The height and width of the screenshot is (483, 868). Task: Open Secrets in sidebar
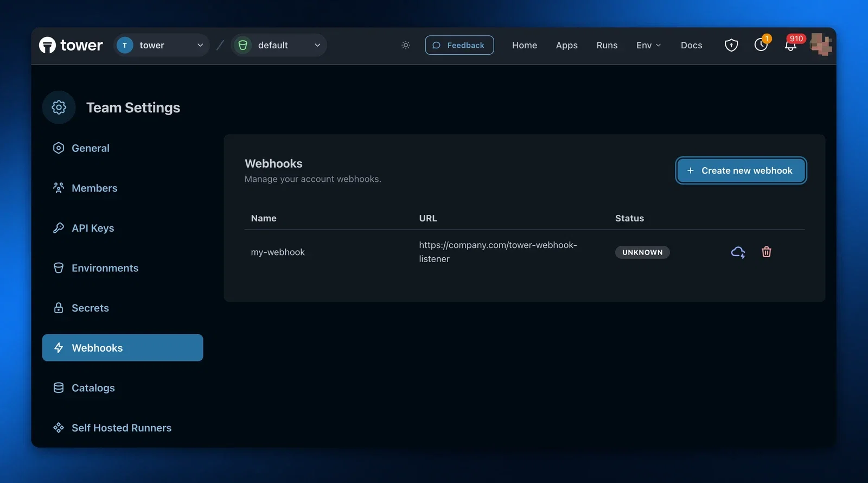(123, 308)
